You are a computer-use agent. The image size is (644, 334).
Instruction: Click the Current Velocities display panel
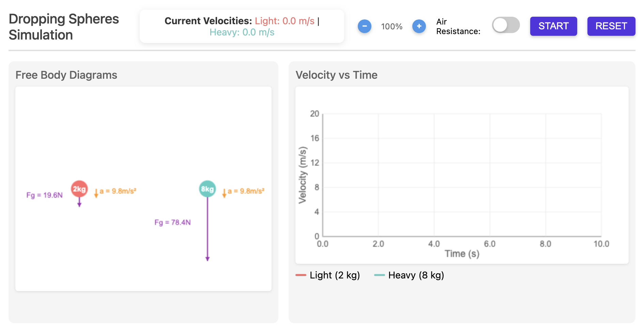[242, 27]
